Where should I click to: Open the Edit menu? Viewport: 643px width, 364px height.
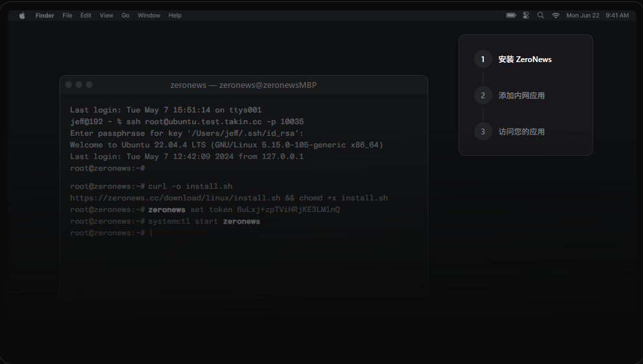click(x=85, y=16)
